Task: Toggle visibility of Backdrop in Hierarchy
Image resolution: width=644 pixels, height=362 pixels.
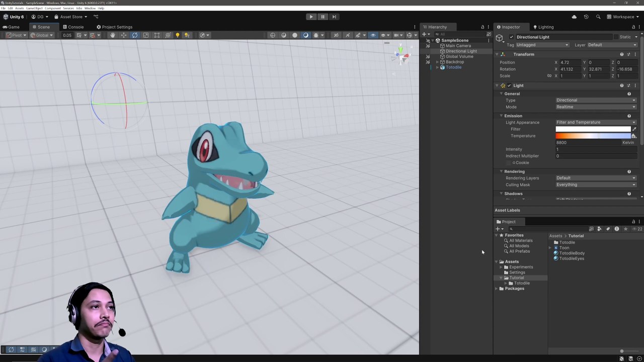Action: pos(428,62)
